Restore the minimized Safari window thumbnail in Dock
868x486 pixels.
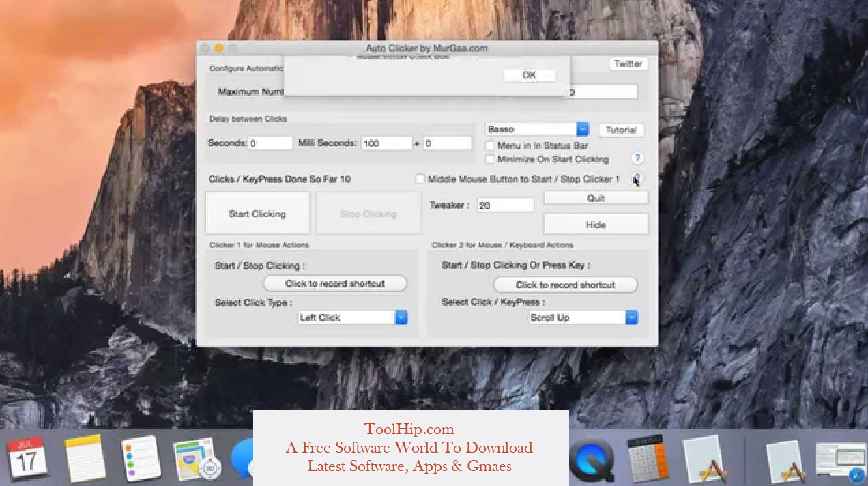click(x=841, y=461)
